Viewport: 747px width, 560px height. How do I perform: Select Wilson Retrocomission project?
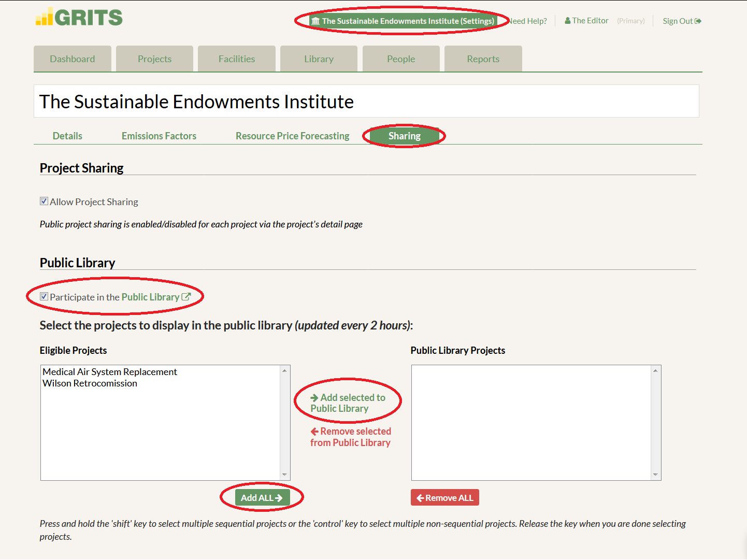point(90,383)
